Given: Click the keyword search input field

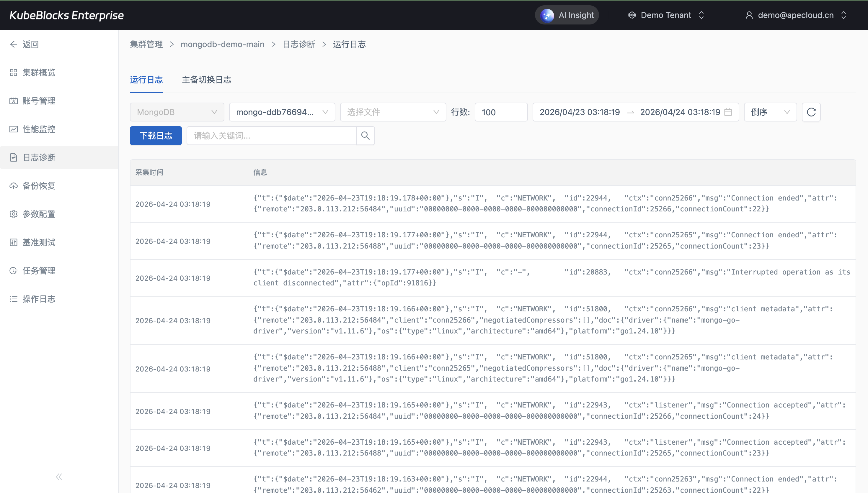Looking at the screenshot, I should tap(271, 136).
